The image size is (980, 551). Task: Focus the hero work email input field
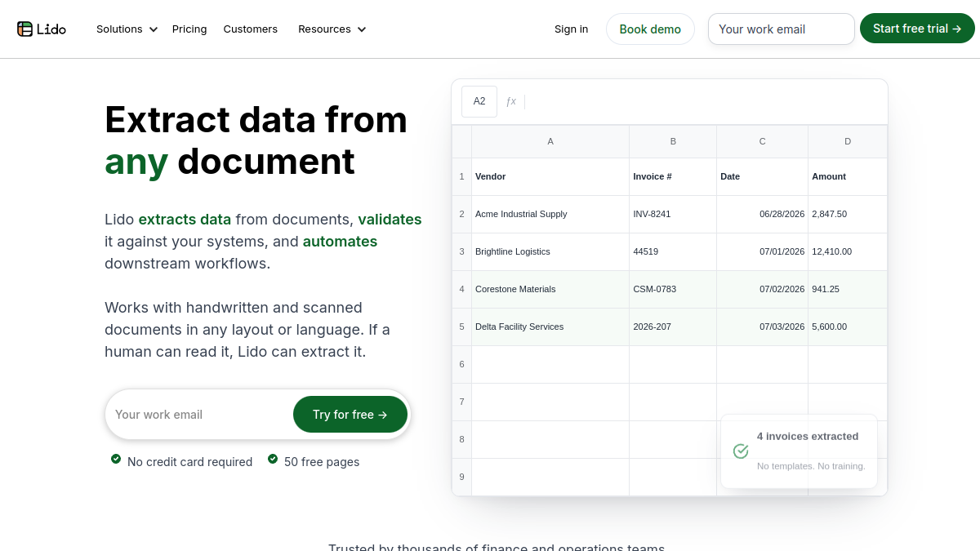coord(201,415)
